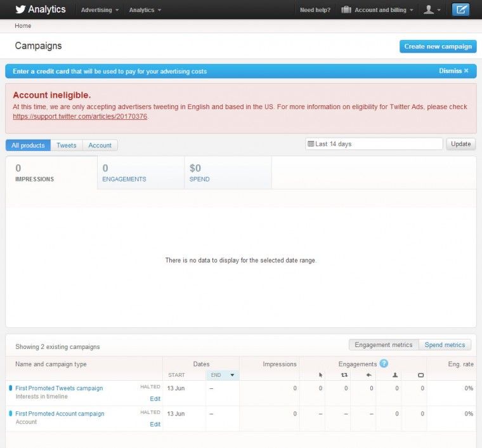Image resolution: width=482 pixels, height=448 pixels.
Task: Click 0% Eng. rate of Promoted Tweets campaign
Action: coord(469,388)
